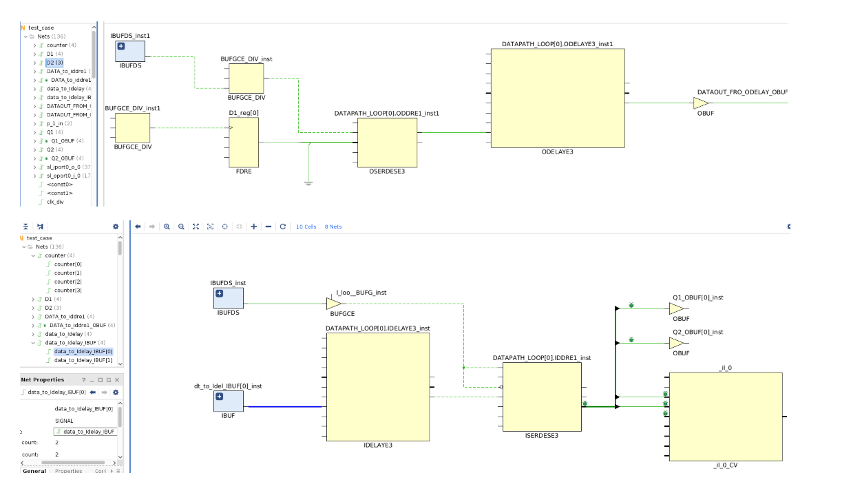Open Net Properties help question mark

[x=84, y=380]
